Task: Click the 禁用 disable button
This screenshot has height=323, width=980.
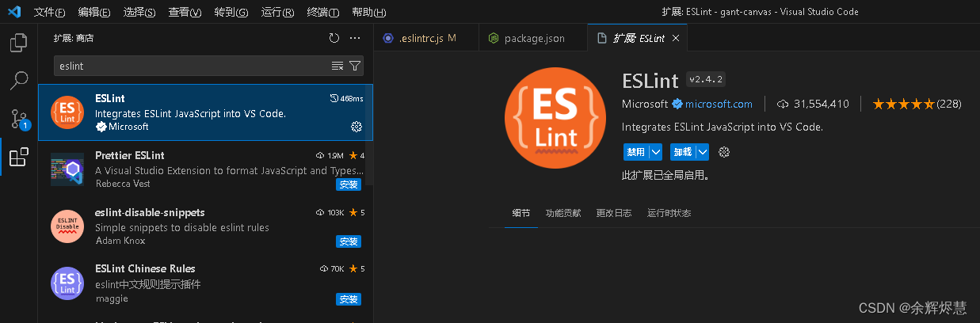Action: (x=635, y=152)
